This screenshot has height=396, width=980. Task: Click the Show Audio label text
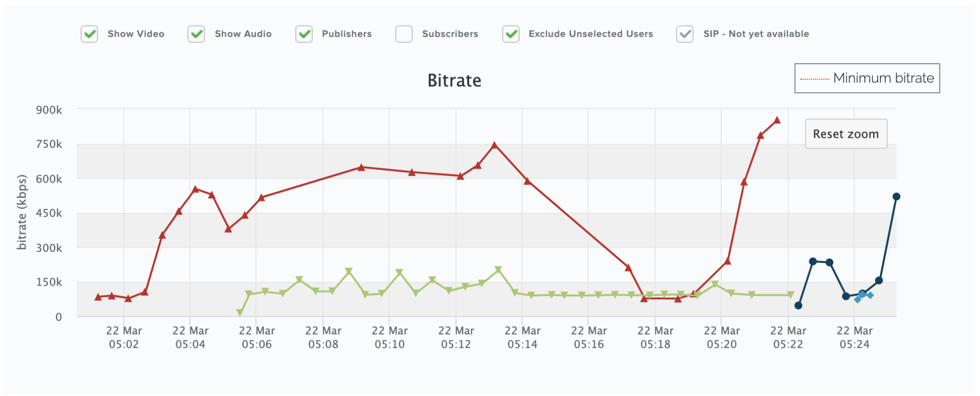click(x=243, y=34)
